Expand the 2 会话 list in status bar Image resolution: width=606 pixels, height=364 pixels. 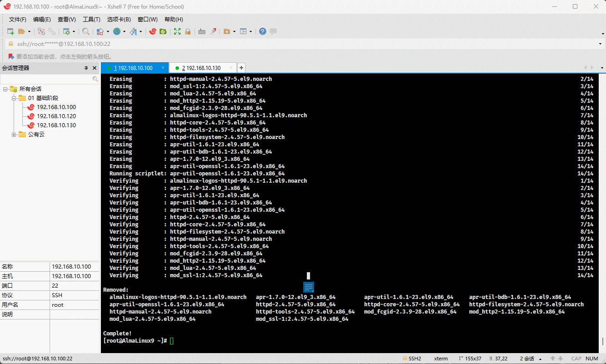[x=539, y=359]
